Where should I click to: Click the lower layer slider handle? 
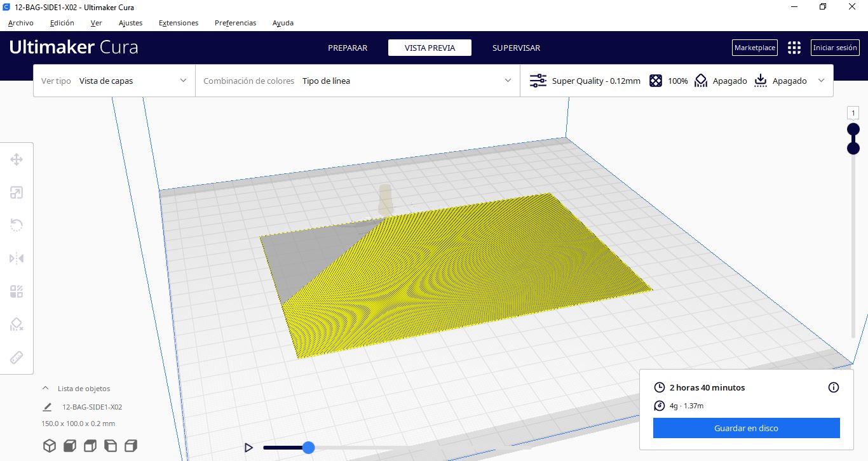coord(853,148)
